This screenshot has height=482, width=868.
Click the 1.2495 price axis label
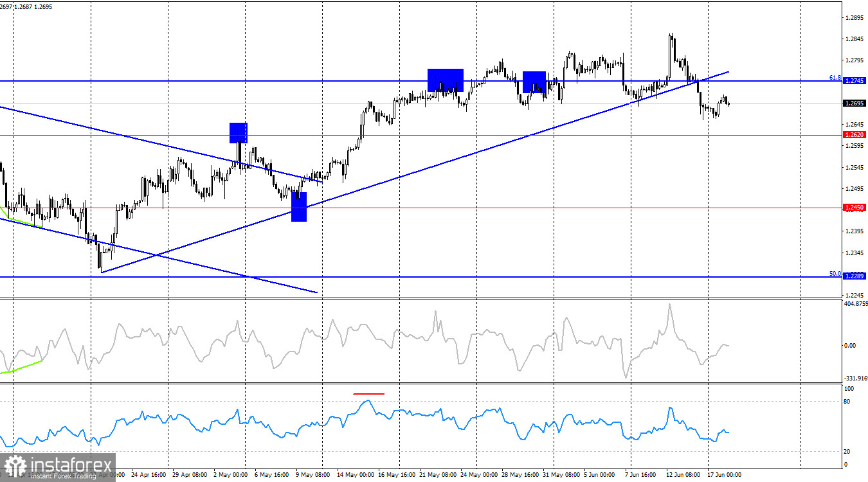(855, 188)
